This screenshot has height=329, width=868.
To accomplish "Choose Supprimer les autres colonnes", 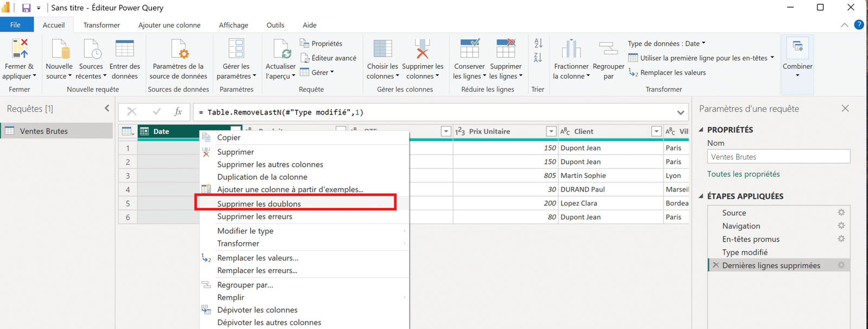I will click(304, 164).
